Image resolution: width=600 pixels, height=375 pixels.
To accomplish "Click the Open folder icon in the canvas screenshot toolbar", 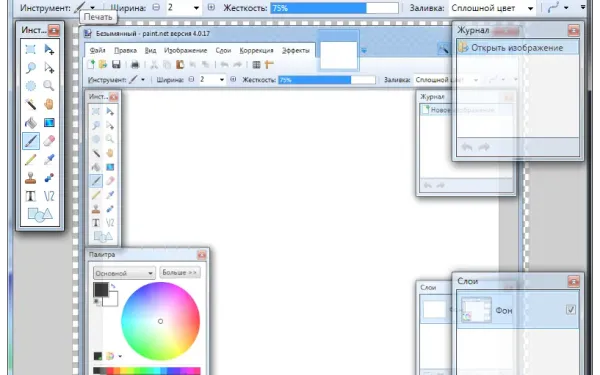I will 103,64.
